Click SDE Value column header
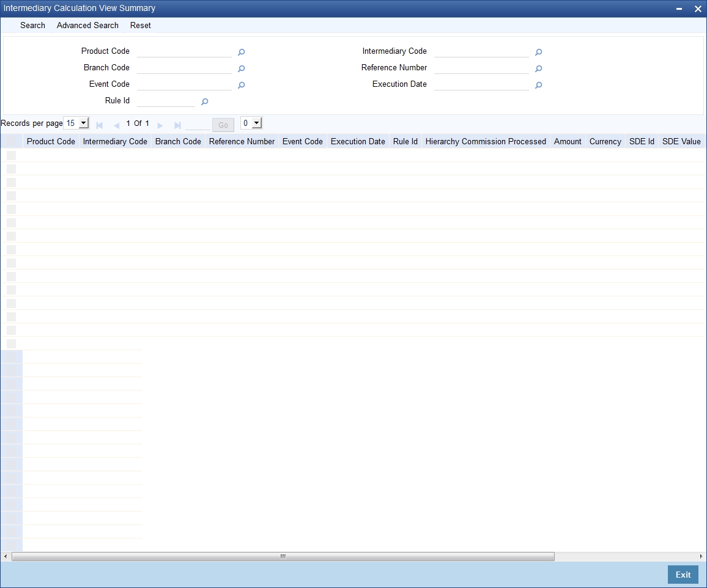Viewport: 707px width, 588px height. pyautogui.click(x=681, y=141)
